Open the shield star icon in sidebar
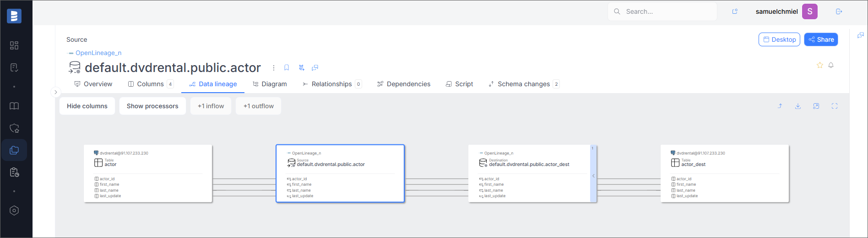 click(x=14, y=128)
